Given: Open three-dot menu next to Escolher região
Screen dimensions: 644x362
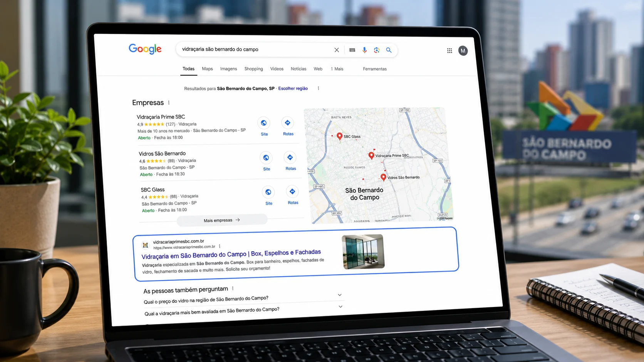Looking at the screenshot, I should click(318, 88).
